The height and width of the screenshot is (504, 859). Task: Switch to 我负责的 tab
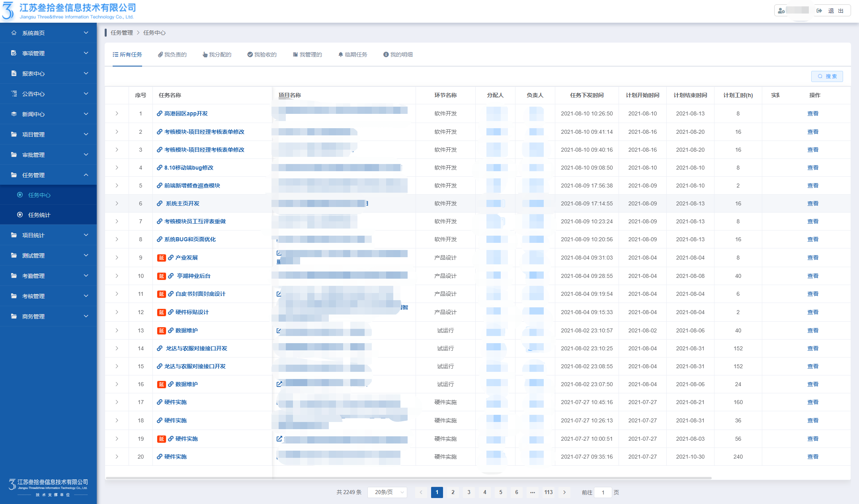coord(172,55)
